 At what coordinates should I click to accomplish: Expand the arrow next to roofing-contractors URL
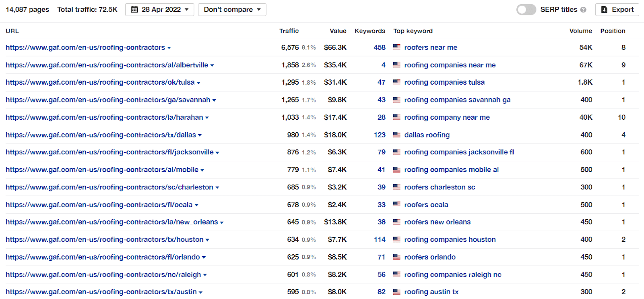click(169, 48)
